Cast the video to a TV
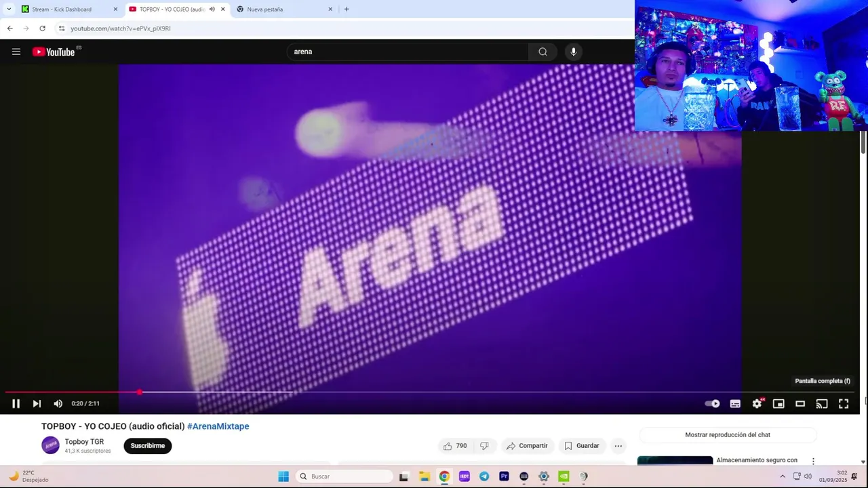This screenshot has height=488, width=868. click(822, 404)
